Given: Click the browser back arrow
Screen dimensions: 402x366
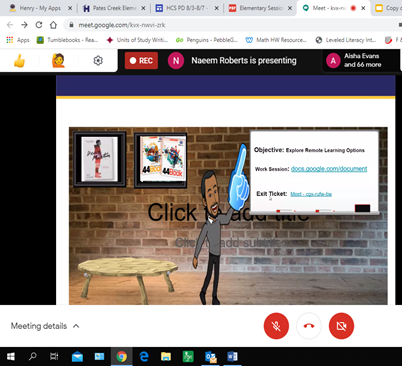Looking at the screenshot, I should click(10, 25).
